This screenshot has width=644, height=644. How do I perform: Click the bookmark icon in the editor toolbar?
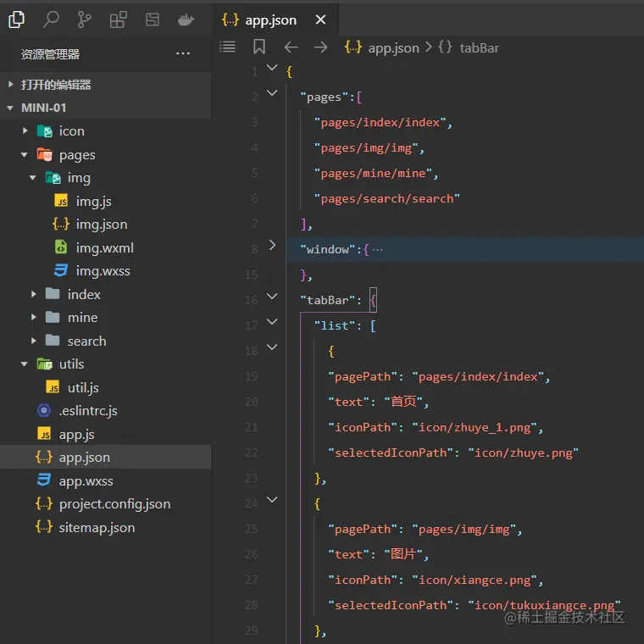[259, 47]
